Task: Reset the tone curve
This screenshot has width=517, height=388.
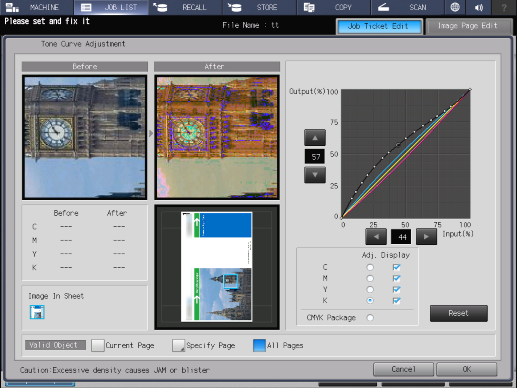Action: [x=459, y=313]
